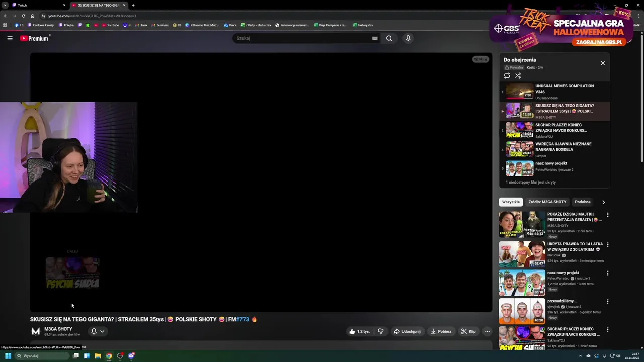
Task: Like the video with 1,2 tys. likes
Action: [x=359, y=331]
